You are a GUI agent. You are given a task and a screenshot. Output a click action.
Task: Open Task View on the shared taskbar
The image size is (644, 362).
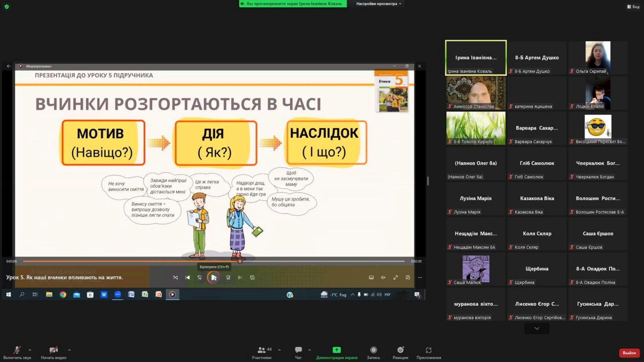click(x=35, y=294)
